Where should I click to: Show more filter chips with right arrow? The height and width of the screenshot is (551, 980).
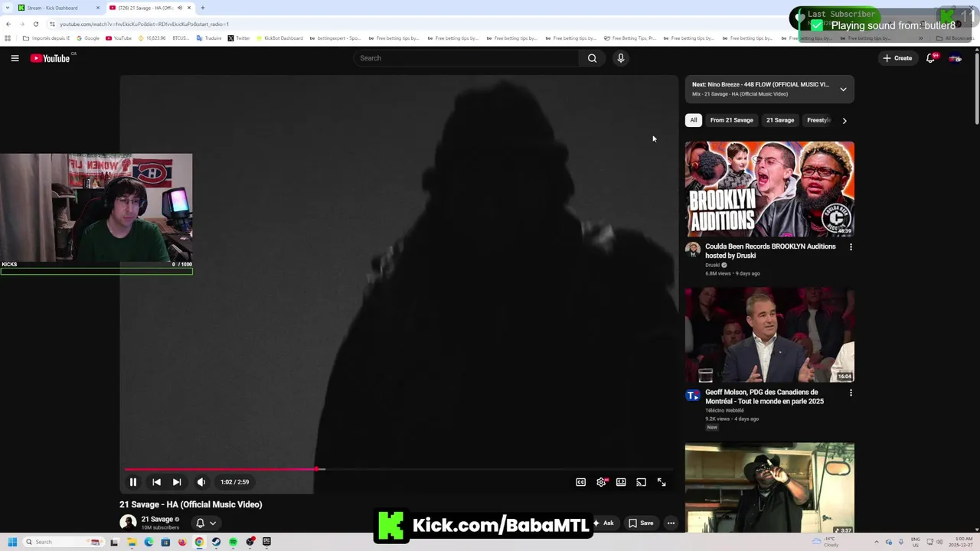click(x=844, y=120)
